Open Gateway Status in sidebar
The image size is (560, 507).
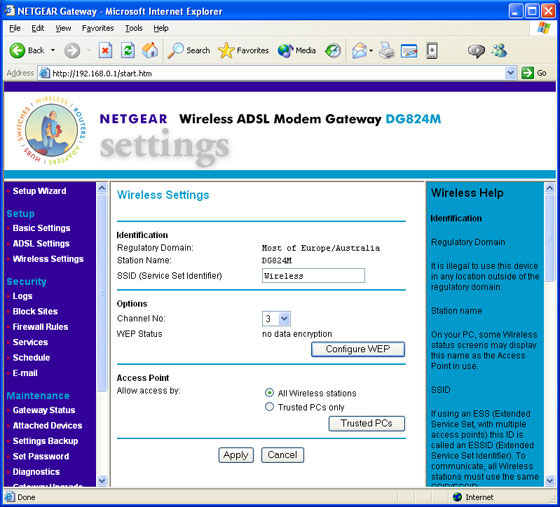click(x=44, y=410)
